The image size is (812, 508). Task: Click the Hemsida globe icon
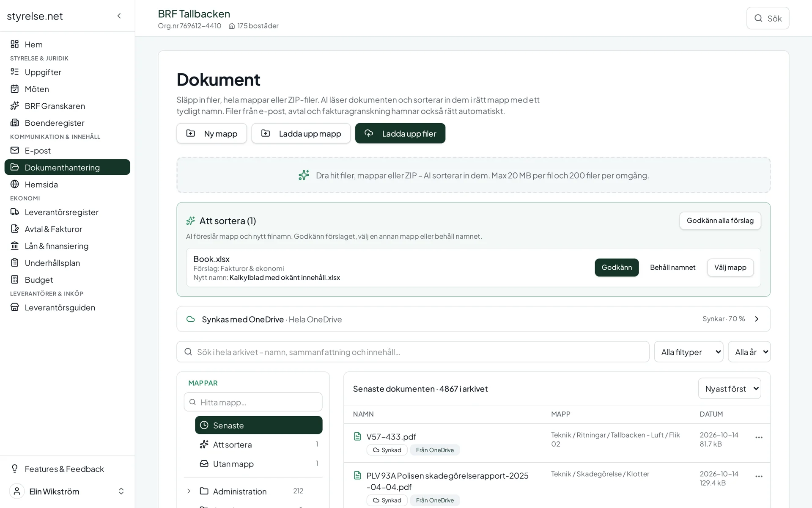click(15, 184)
